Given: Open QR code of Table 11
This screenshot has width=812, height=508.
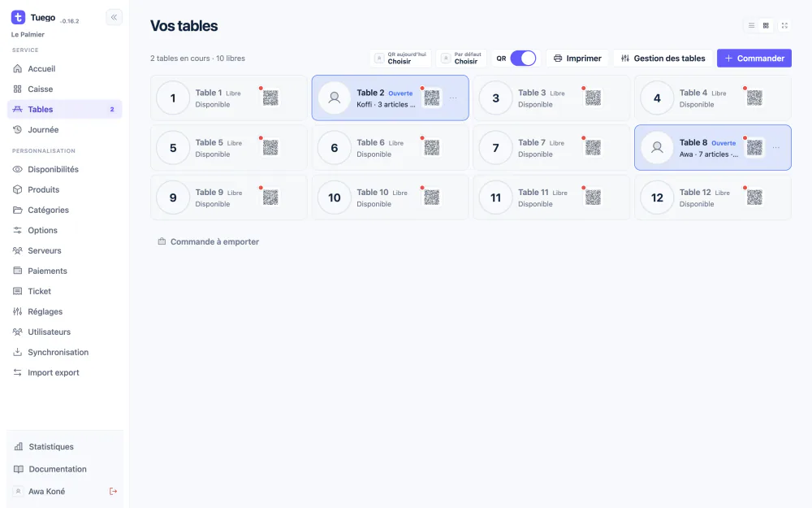Looking at the screenshot, I should (x=593, y=198).
